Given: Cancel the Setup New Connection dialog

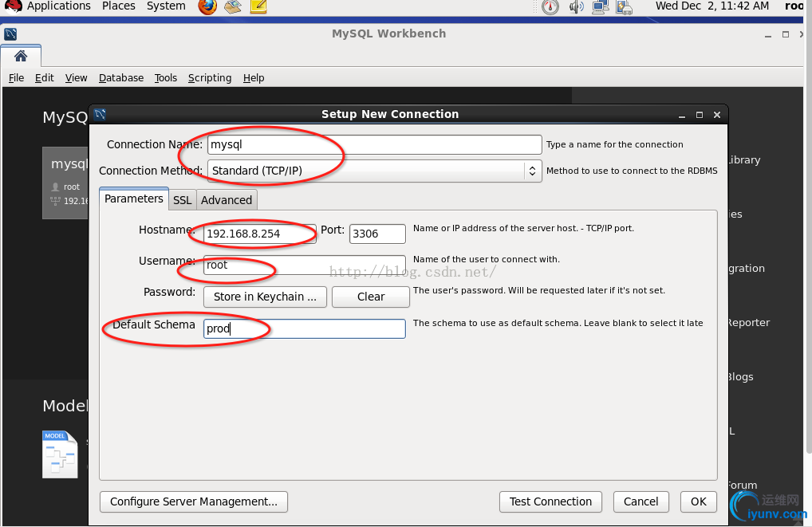Looking at the screenshot, I should tap(641, 501).
